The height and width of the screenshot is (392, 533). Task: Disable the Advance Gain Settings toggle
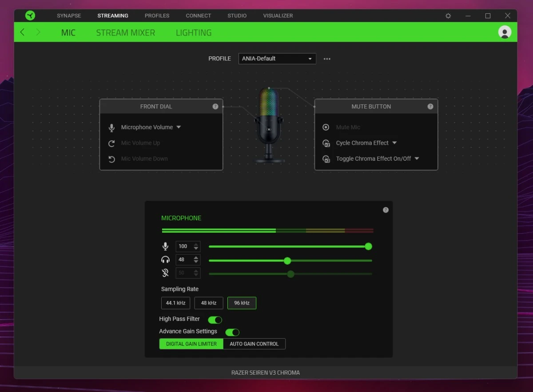[232, 332]
